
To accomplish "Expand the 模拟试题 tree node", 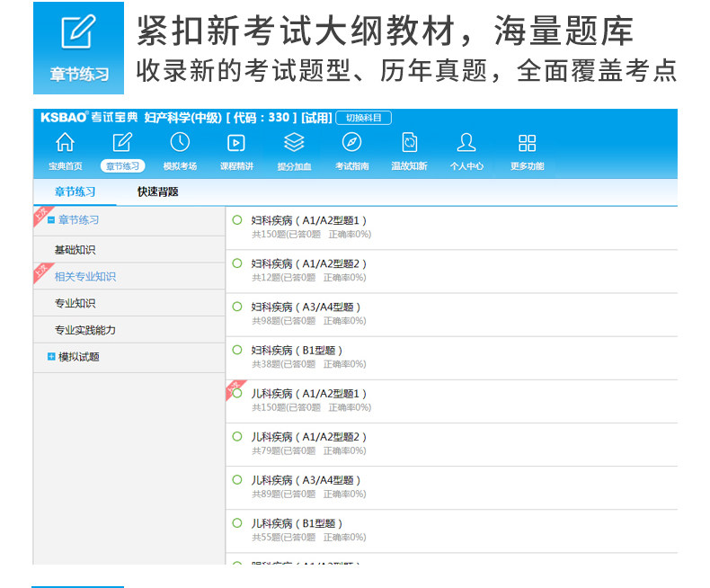I will point(51,357).
